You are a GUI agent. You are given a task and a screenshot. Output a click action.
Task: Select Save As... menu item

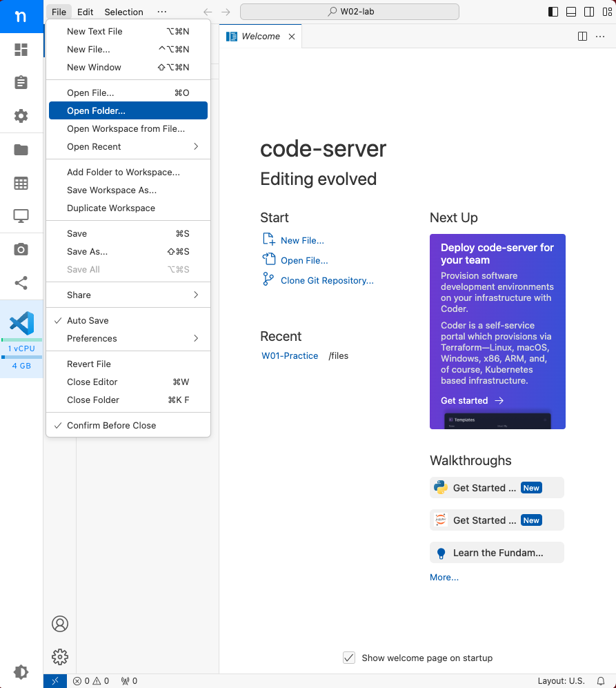click(128, 252)
